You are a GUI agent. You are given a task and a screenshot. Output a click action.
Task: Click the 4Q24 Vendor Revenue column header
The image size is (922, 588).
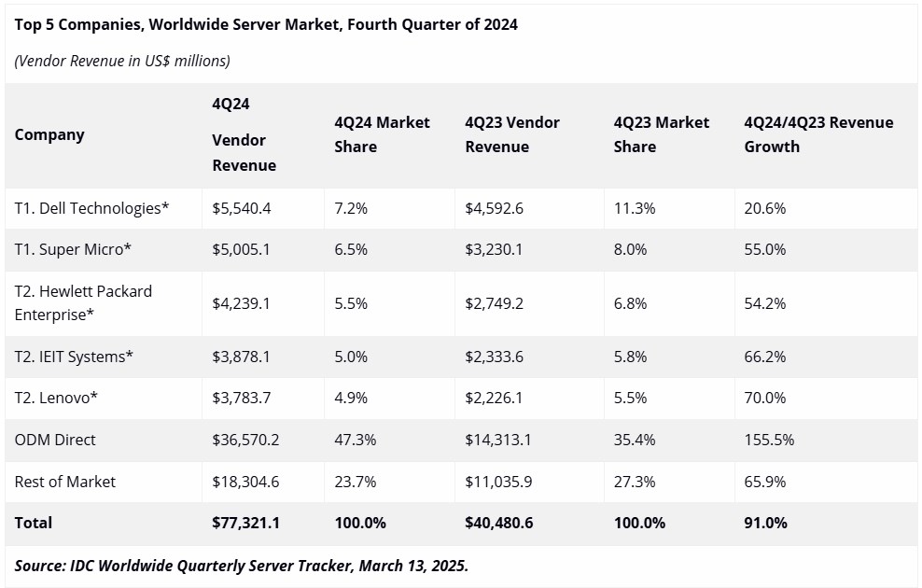click(x=244, y=134)
